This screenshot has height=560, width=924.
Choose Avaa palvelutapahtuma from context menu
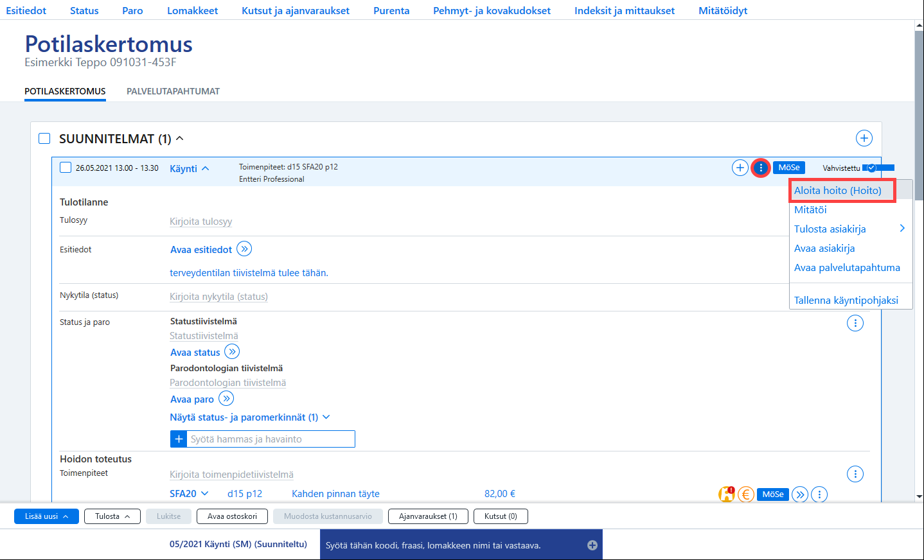[x=847, y=267]
